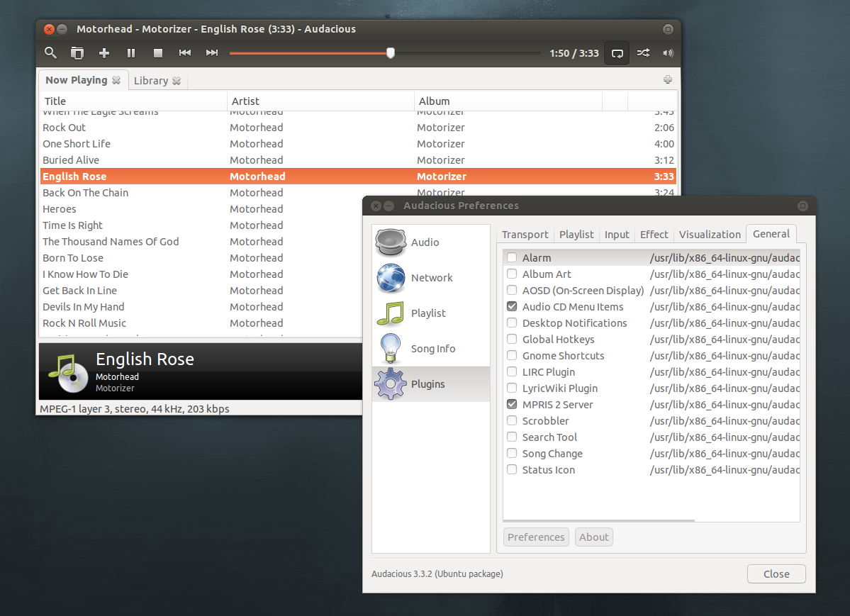The width and height of the screenshot is (850, 616).
Task: Enable the Album Art plugin
Action: [x=512, y=274]
